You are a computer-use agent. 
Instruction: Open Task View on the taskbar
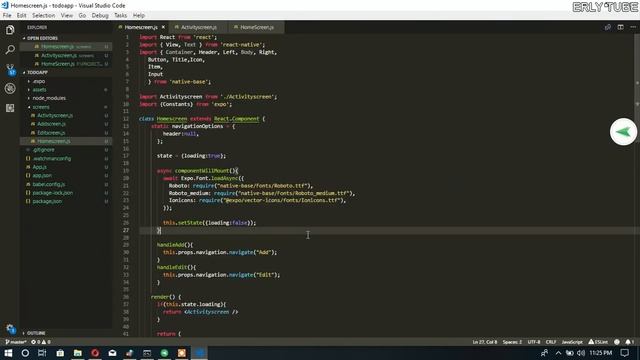(x=42, y=353)
